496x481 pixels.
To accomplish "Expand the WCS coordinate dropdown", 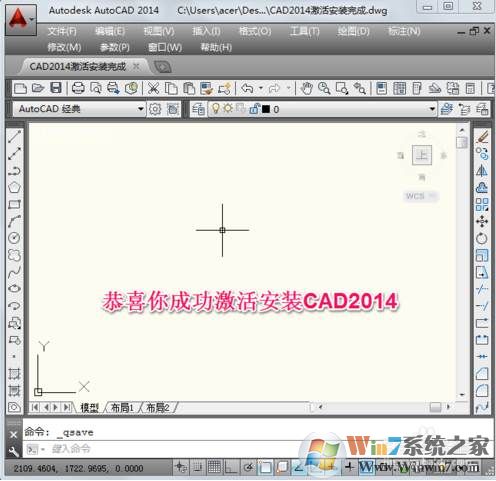I will (432, 196).
